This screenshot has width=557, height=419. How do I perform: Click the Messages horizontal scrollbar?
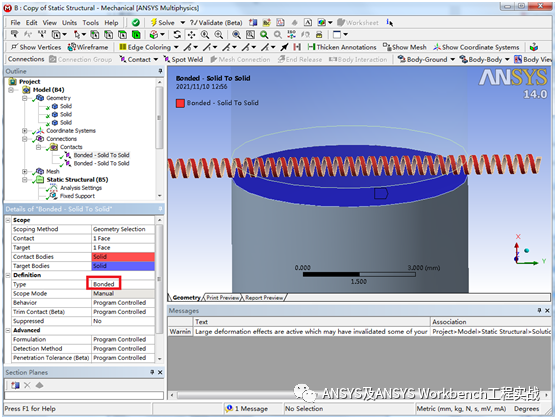pos(359,395)
